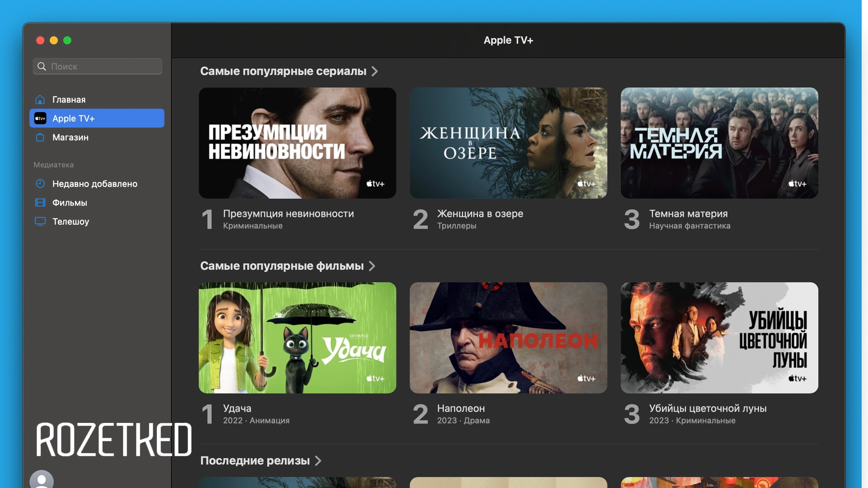Open Фильмы in the library

(97, 202)
